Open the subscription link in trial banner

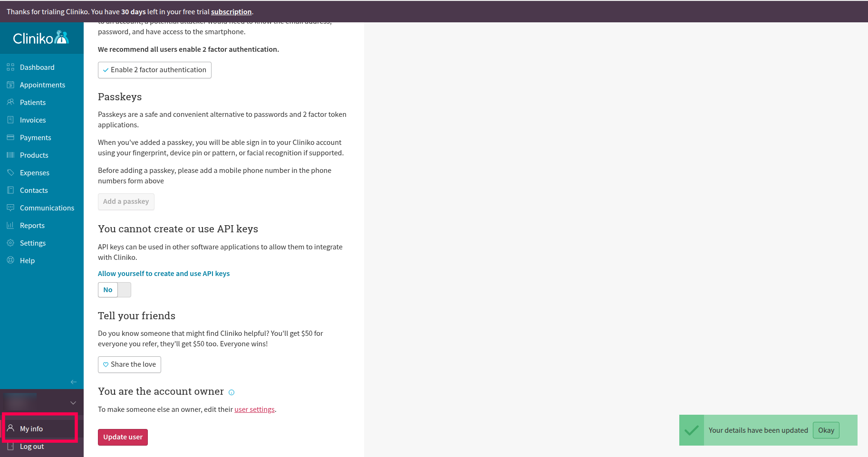[x=231, y=12]
